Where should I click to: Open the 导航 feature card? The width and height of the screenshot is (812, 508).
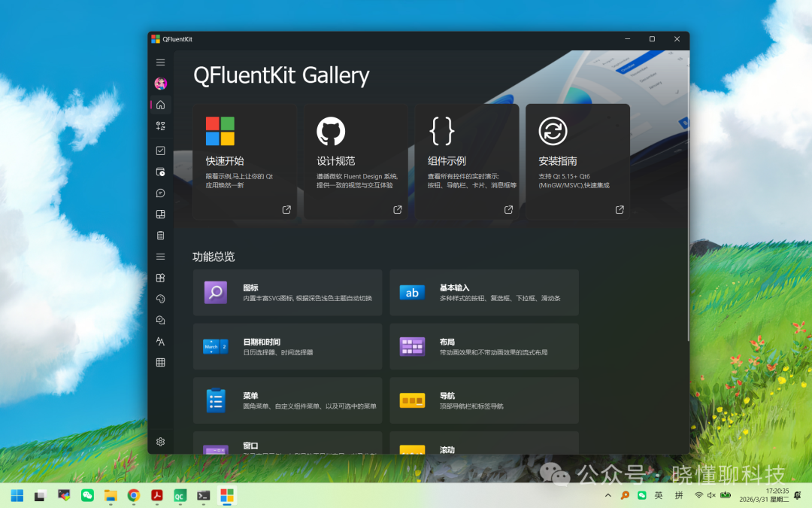pos(484,400)
